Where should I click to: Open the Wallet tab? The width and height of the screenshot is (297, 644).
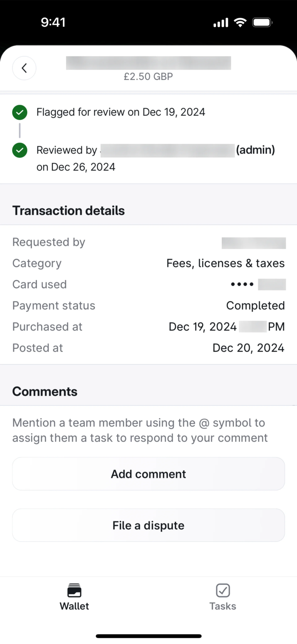(74, 597)
